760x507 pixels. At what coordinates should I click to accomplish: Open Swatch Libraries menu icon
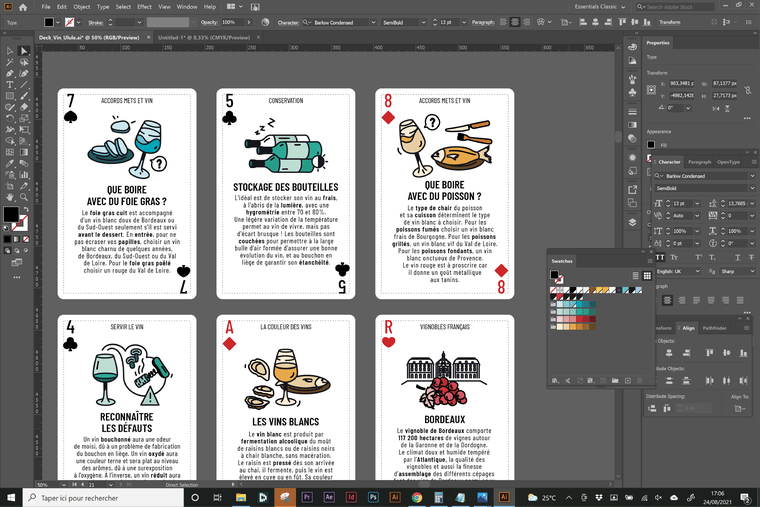pyautogui.click(x=555, y=381)
